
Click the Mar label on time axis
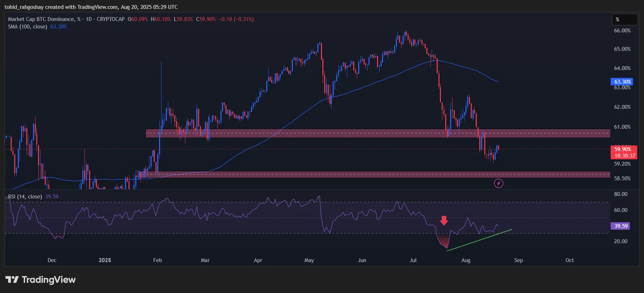(205, 260)
